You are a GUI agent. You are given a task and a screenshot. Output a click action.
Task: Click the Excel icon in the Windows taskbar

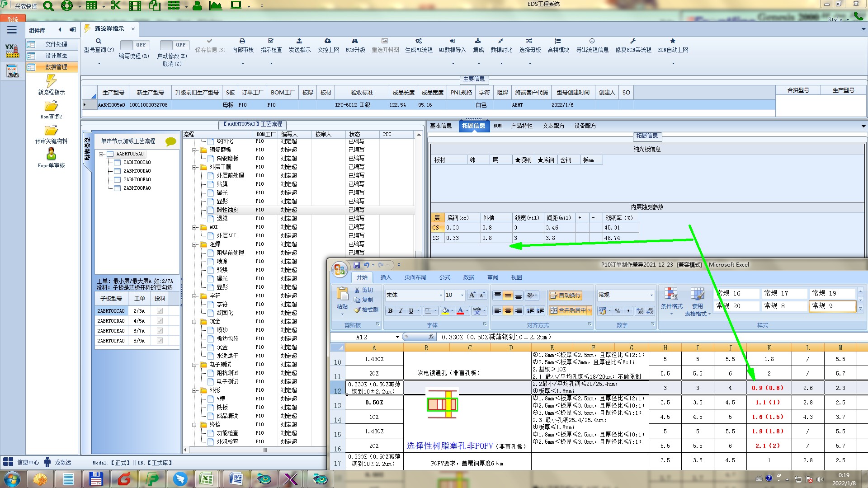207,479
